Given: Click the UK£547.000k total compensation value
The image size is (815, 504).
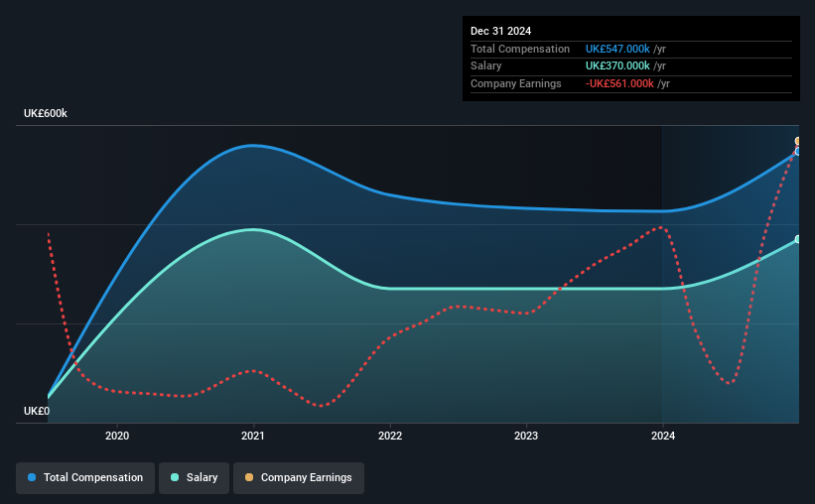Looking at the screenshot, I should (x=617, y=49).
